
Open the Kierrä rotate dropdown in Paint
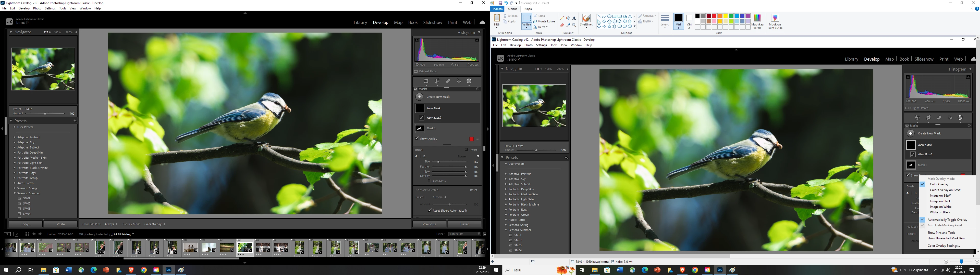542,27
